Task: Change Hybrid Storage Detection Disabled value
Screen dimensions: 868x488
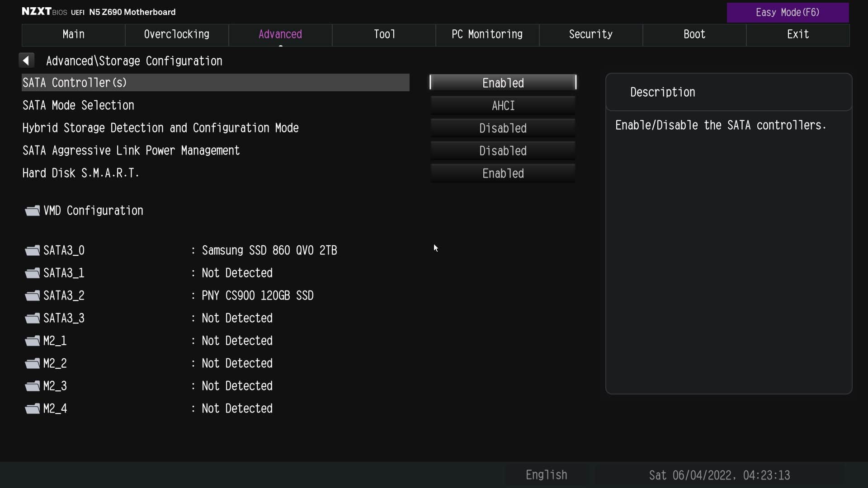Action: (503, 128)
